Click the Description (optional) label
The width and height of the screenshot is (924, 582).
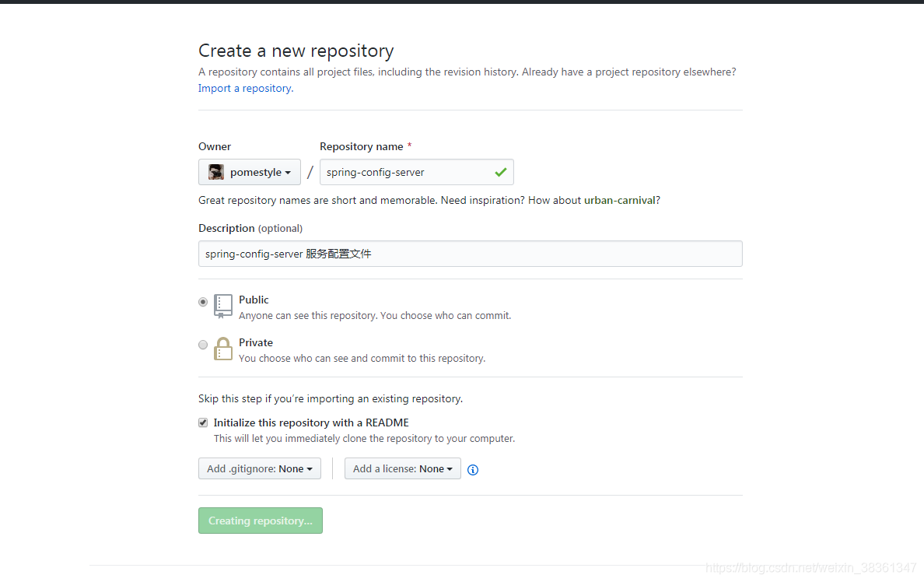point(250,228)
